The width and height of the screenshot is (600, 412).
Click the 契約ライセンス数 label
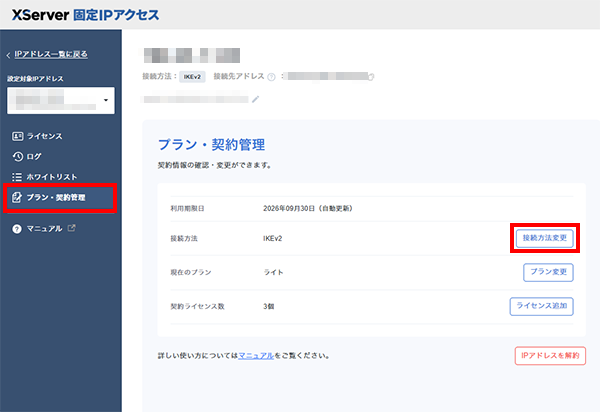point(197,306)
